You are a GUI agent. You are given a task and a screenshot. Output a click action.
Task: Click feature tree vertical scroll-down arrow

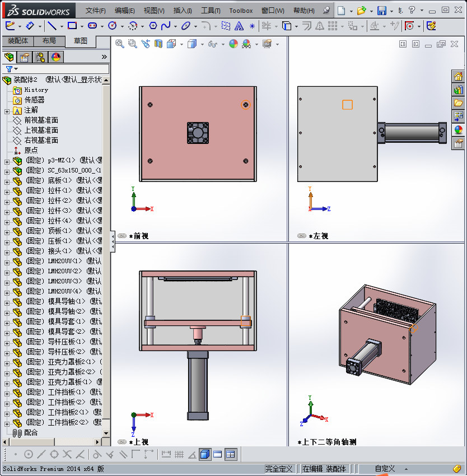[106, 433]
